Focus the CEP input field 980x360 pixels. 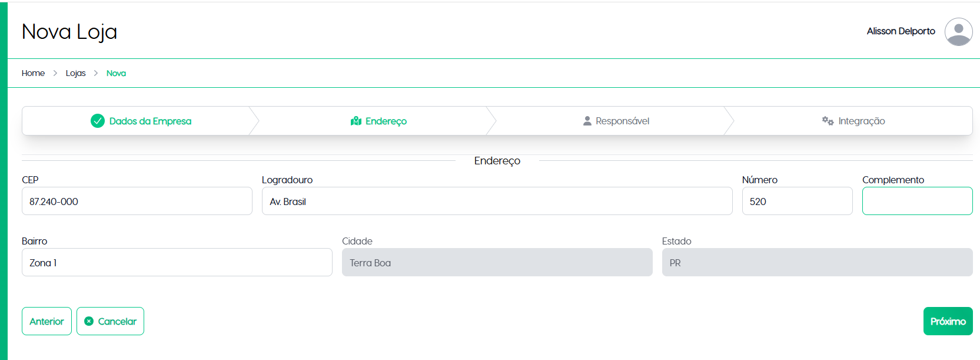[x=137, y=202]
